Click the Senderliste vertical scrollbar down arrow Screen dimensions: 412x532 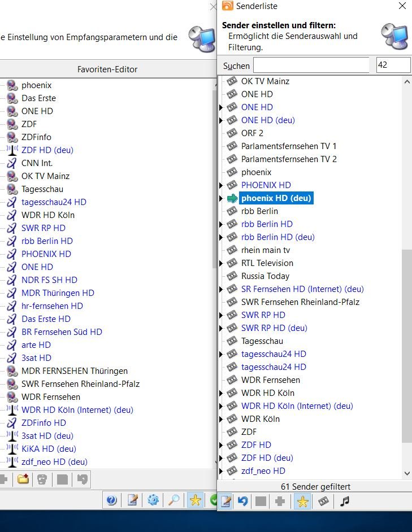[407, 473]
